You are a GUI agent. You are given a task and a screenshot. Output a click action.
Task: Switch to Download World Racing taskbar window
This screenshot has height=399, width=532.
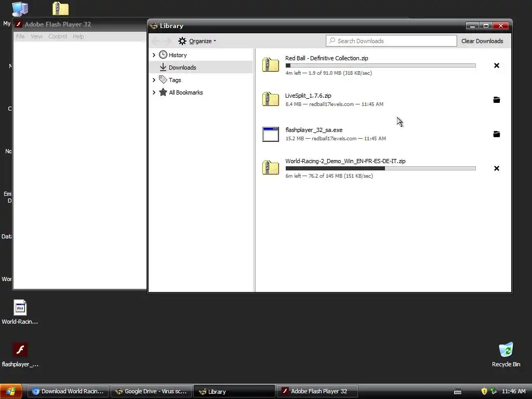[68, 391]
